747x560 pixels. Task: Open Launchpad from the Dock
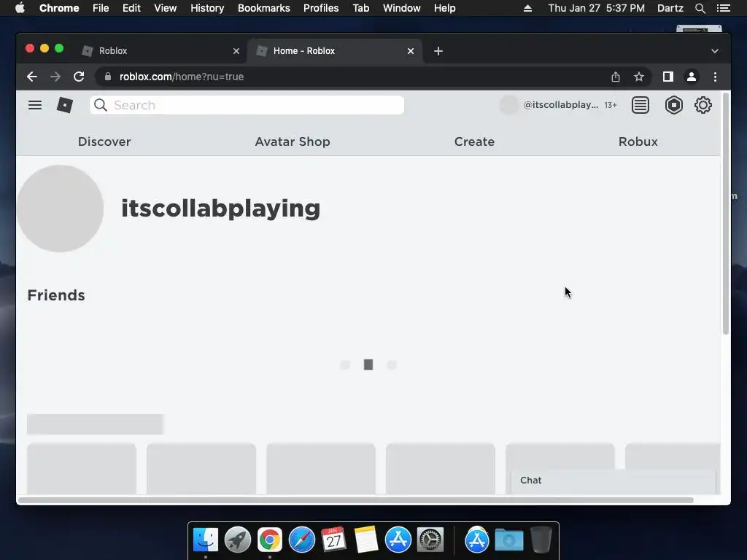coord(238,540)
